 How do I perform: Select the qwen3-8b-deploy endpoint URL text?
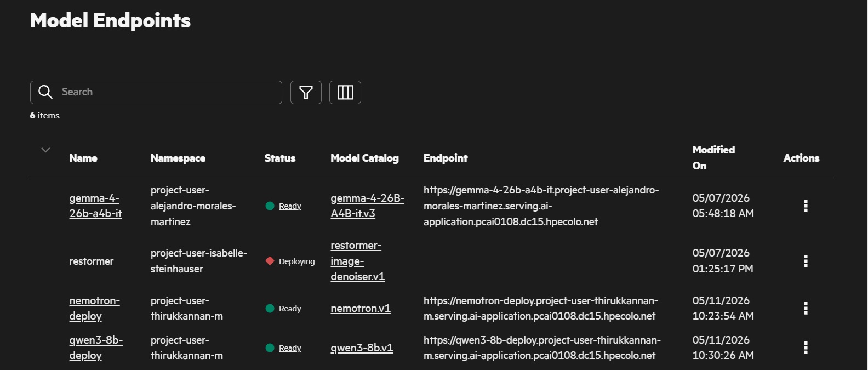click(542, 348)
